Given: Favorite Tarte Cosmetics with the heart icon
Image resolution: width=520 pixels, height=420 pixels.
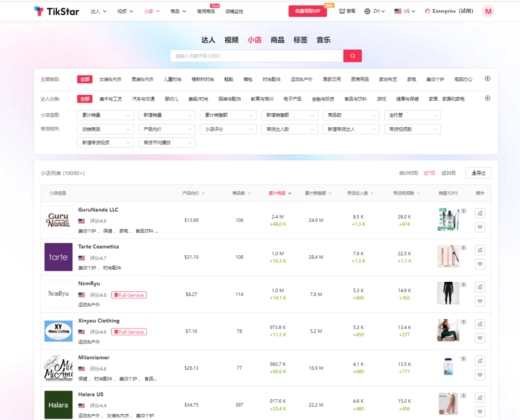Looking at the screenshot, I should (x=480, y=264).
